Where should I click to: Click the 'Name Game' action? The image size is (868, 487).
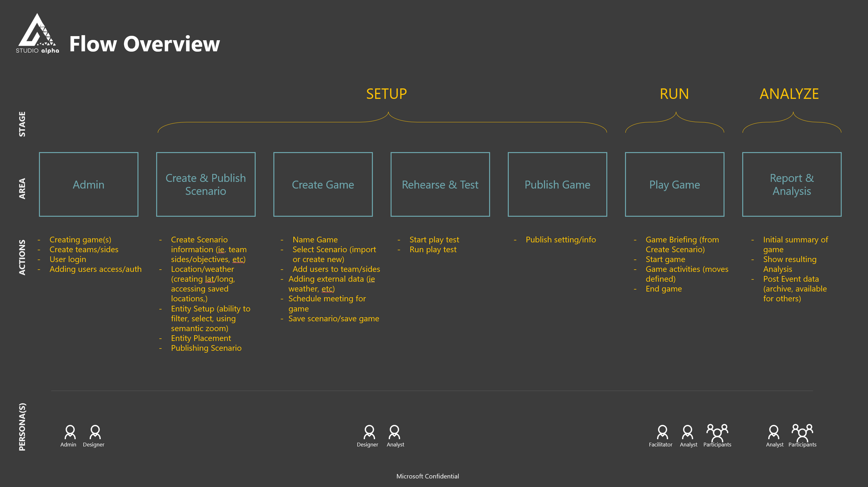[x=315, y=240]
